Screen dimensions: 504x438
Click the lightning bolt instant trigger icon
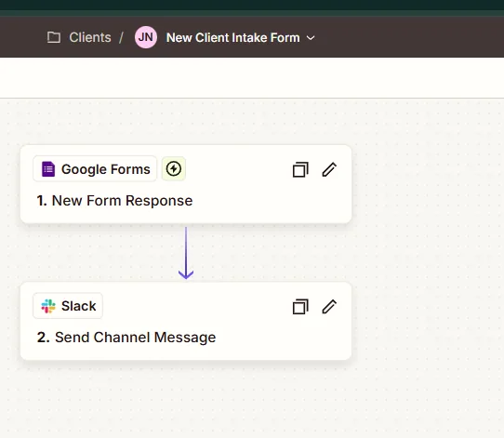[174, 168]
